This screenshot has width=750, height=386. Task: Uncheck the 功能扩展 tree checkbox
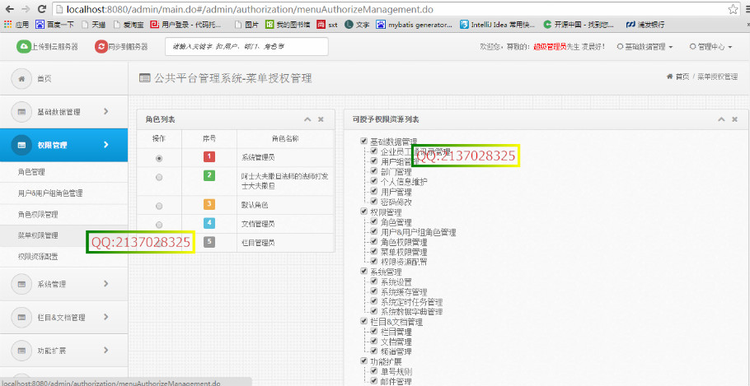pos(364,361)
